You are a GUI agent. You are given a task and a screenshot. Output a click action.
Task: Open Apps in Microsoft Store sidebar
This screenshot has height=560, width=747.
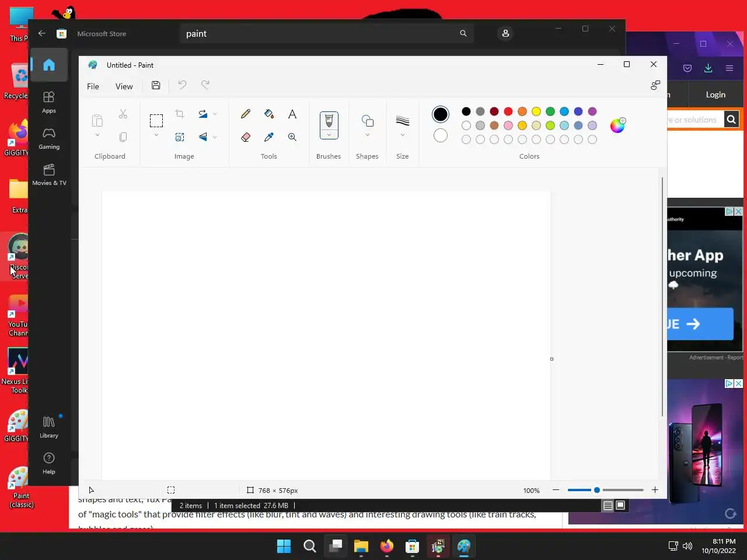pos(49,102)
